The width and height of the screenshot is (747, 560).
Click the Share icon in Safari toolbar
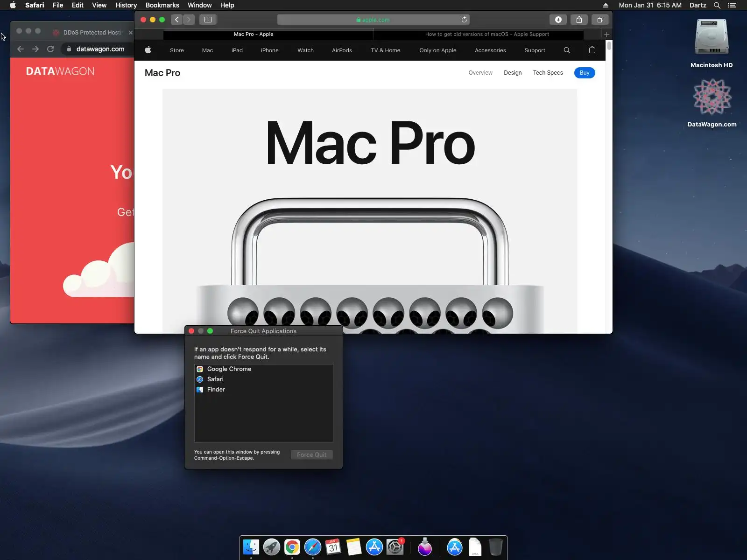click(579, 20)
